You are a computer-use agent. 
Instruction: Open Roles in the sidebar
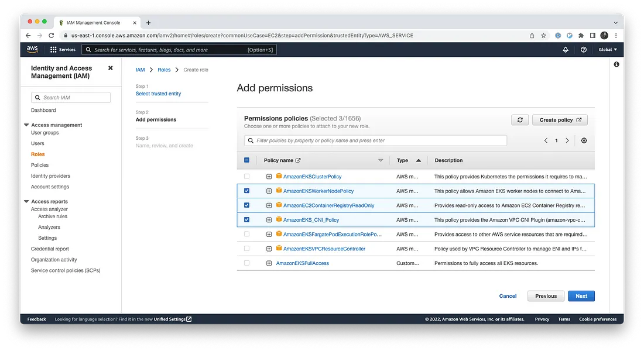(38, 154)
